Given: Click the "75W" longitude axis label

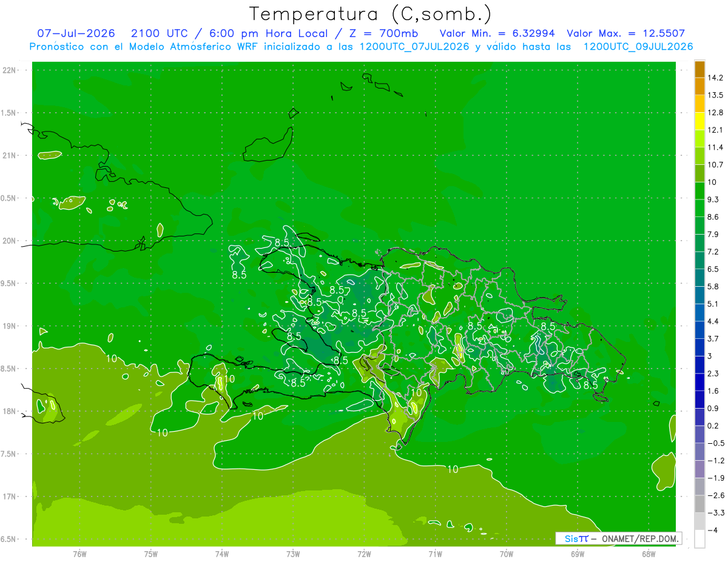Looking at the screenshot, I should tap(151, 555).
